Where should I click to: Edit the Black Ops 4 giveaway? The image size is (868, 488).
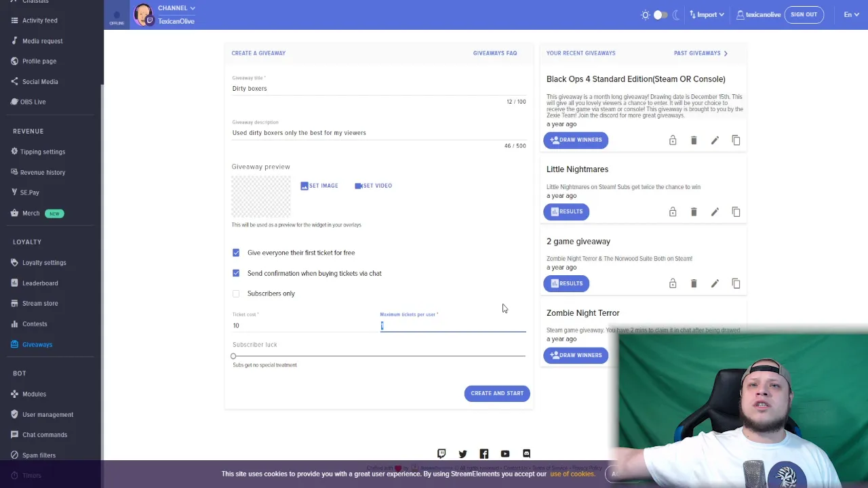715,140
